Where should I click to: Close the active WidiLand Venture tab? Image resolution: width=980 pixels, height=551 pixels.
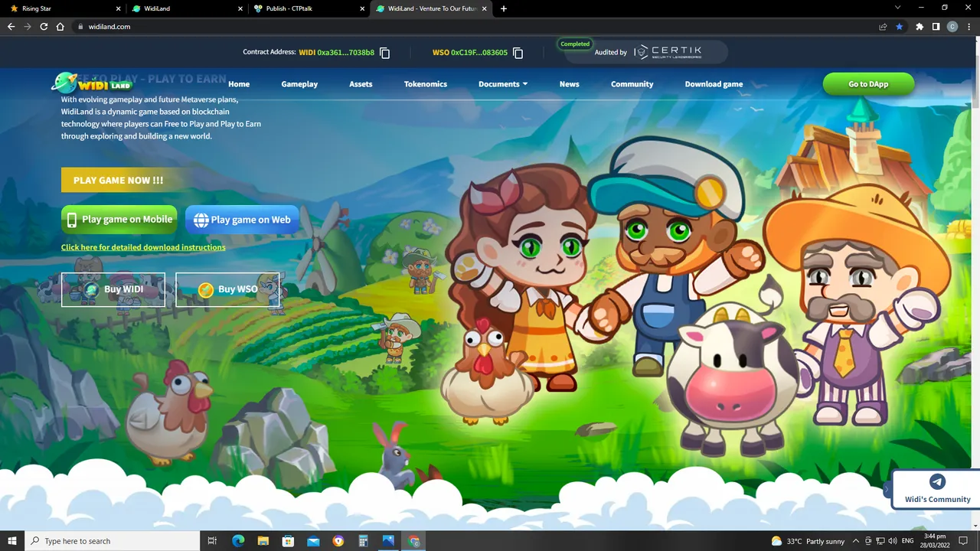pyautogui.click(x=484, y=8)
